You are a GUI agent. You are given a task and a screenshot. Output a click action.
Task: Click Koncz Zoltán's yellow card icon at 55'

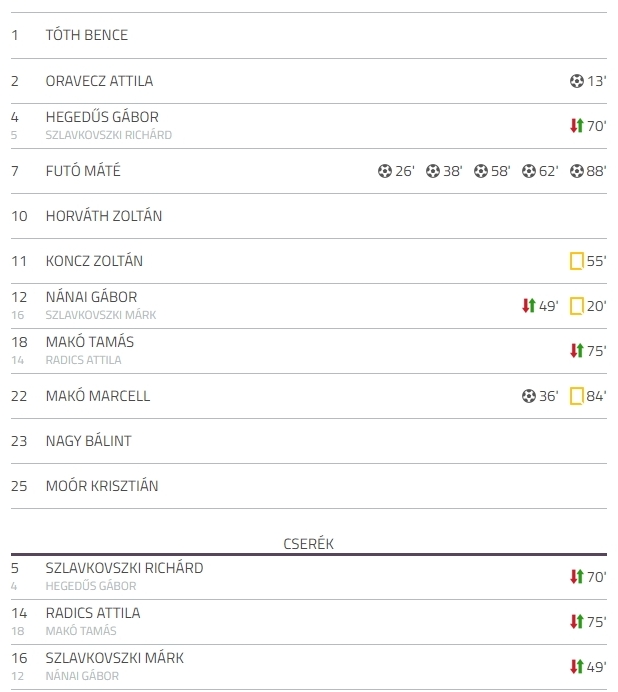(577, 261)
